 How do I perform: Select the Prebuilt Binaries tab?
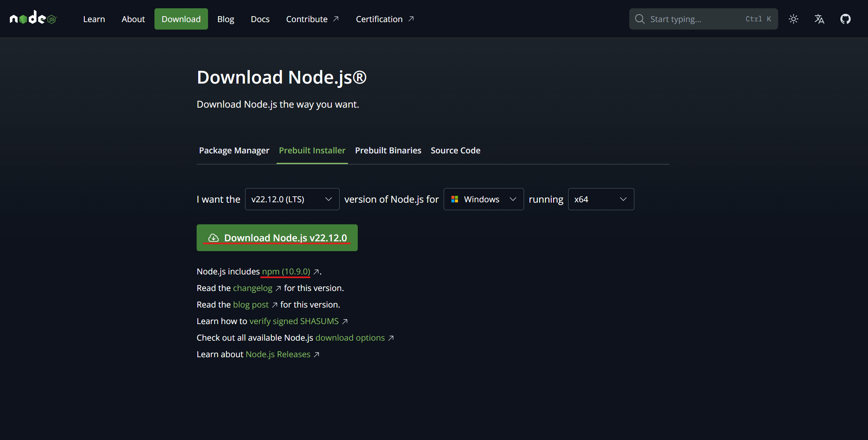coord(388,151)
